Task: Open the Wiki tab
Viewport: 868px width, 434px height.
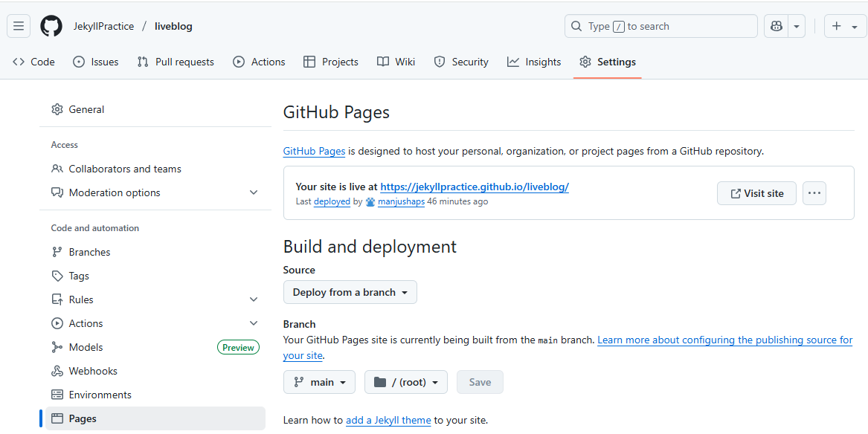Action: coord(396,62)
